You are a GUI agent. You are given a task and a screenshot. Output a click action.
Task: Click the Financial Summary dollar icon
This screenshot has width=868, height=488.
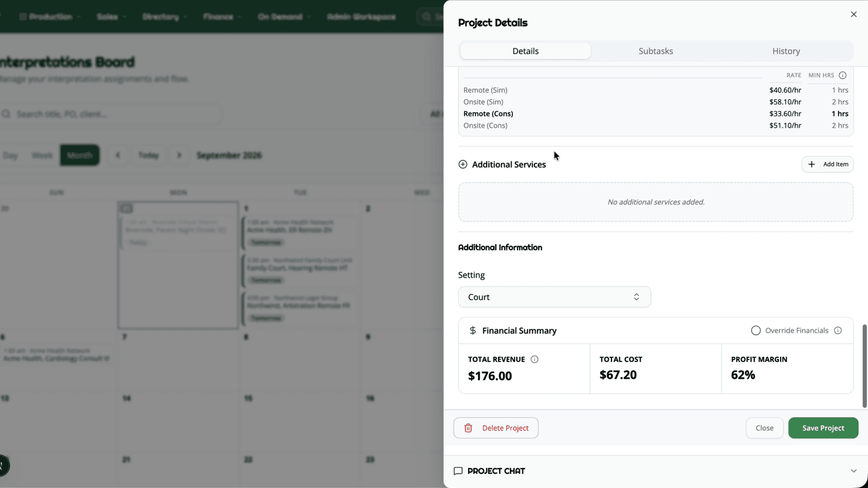473,330
